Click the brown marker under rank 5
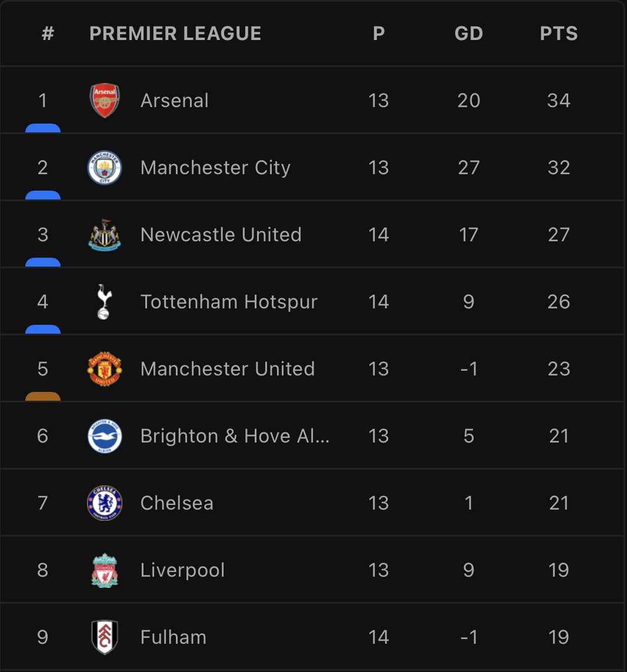Image resolution: width=627 pixels, height=672 pixels. pyautogui.click(x=43, y=397)
